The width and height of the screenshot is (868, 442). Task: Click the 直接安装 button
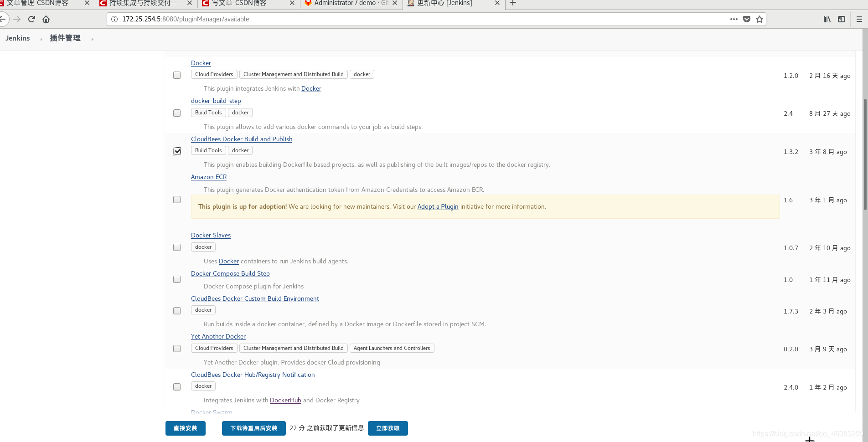click(186, 428)
